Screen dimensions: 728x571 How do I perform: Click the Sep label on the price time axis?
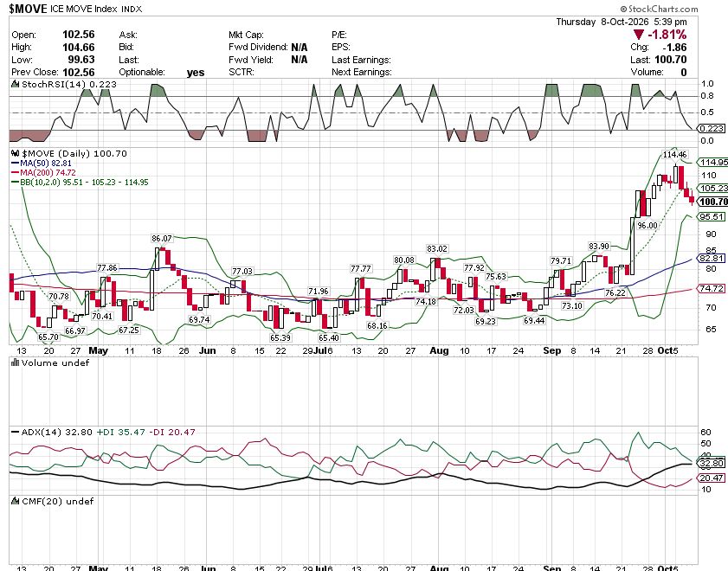tap(551, 350)
